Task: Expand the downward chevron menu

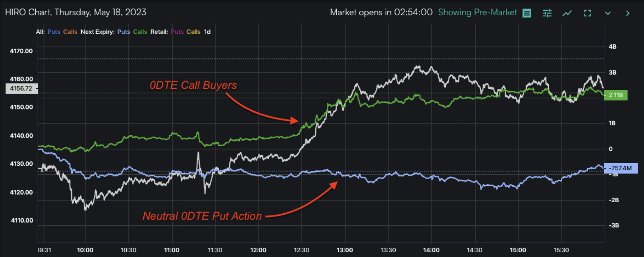Action: 608,13
